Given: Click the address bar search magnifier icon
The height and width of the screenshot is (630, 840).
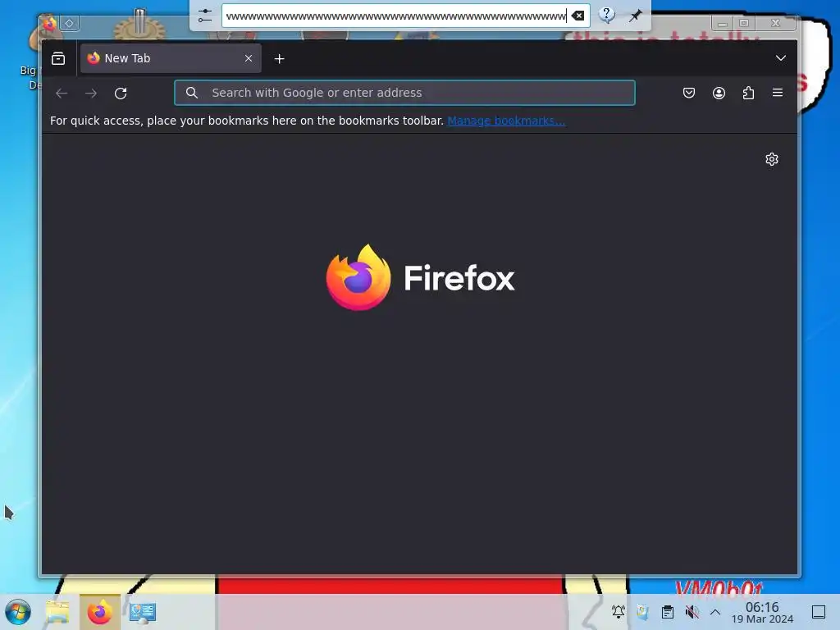Looking at the screenshot, I should pyautogui.click(x=192, y=93).
